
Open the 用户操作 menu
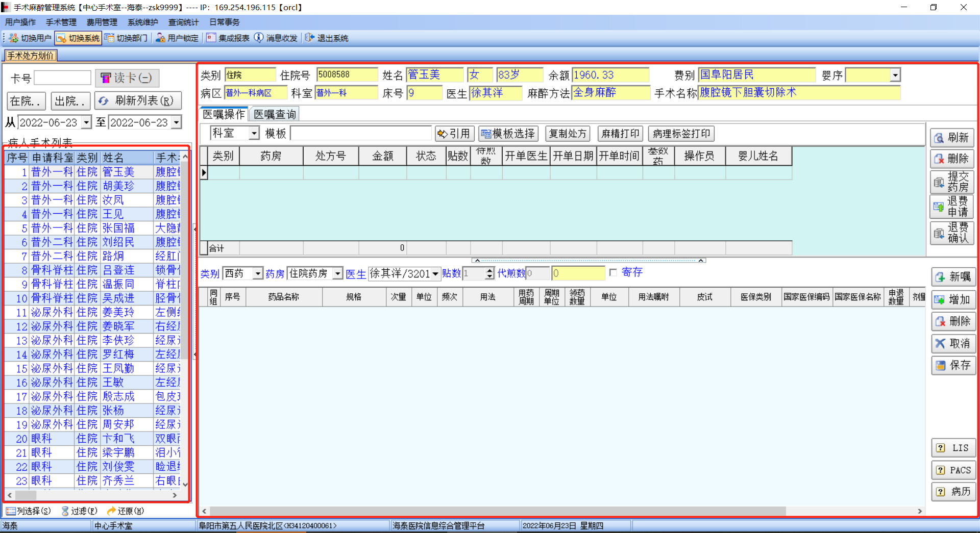pos(20,22)
